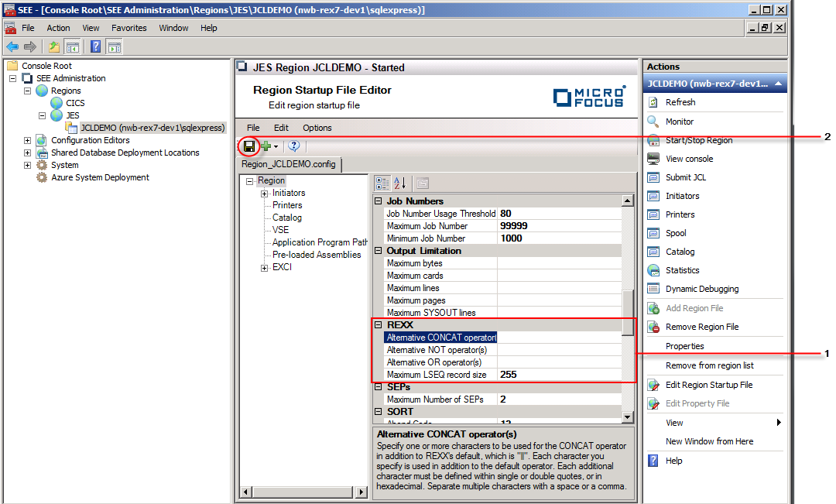This screenshot has width=836, height=504.
Task: Select the Region_JCLDEMO.config tab
Action: 289,164
